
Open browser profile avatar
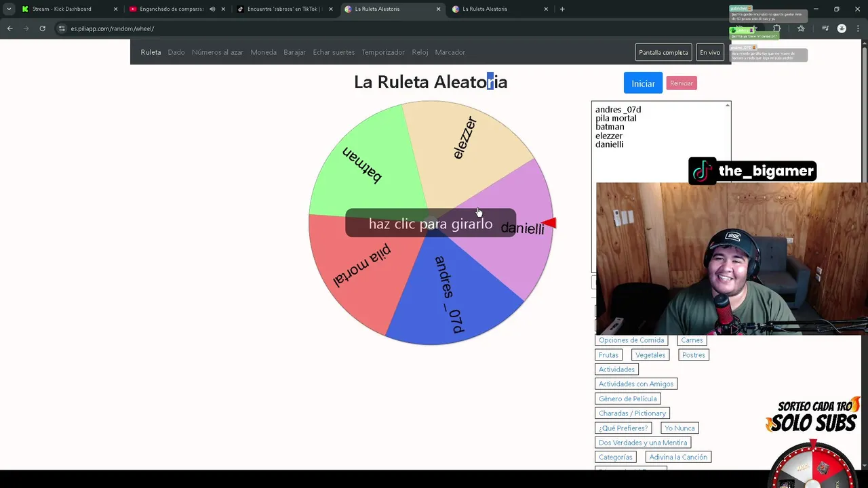tap(842, 28)
